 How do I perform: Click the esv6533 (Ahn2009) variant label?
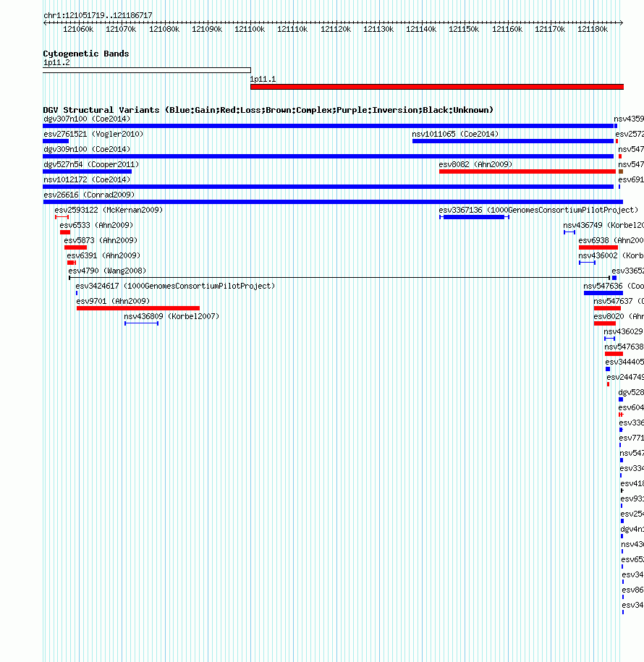coord(96,226)
